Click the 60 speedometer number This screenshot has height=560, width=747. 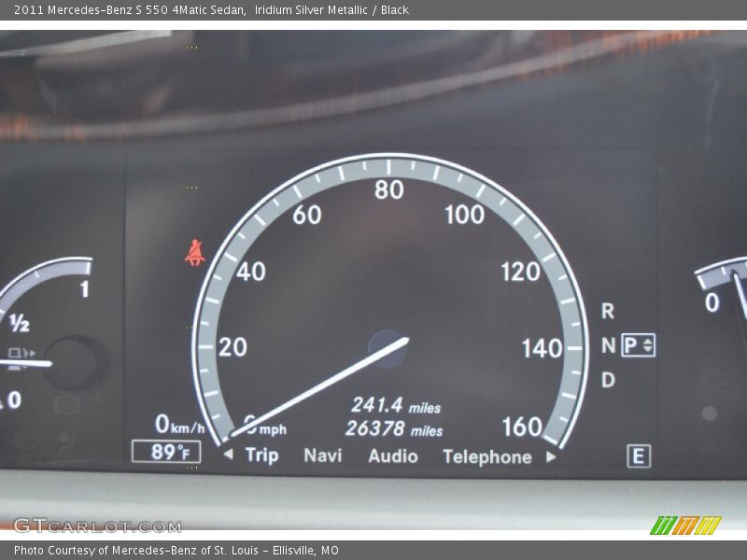point(307,216)
